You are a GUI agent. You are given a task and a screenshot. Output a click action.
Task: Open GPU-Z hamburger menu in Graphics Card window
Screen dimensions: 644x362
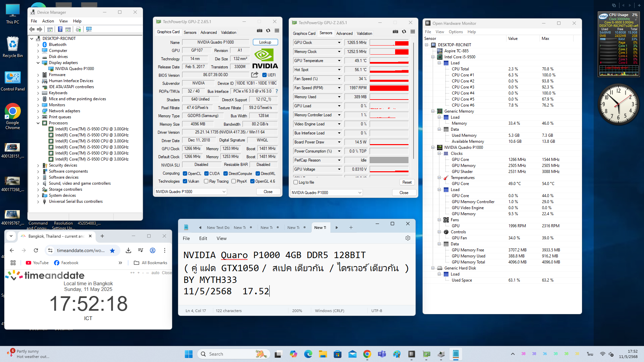coord(277,31)
